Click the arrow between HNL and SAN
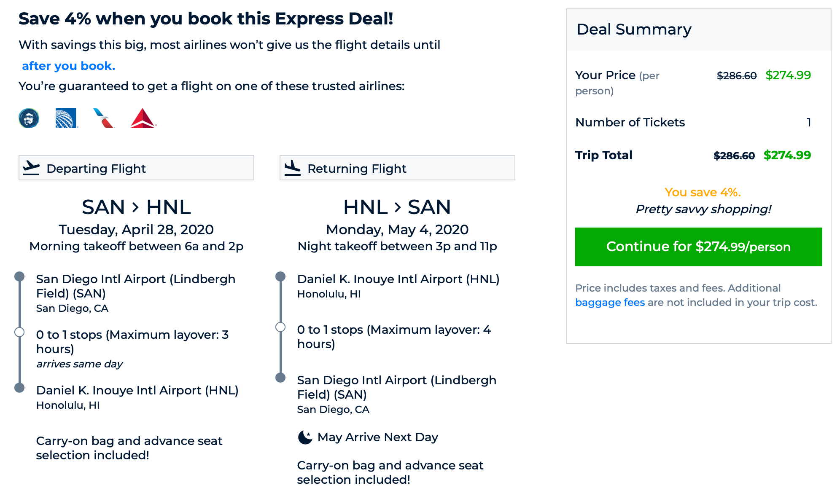The image size is (840, 504). point(397,207)
